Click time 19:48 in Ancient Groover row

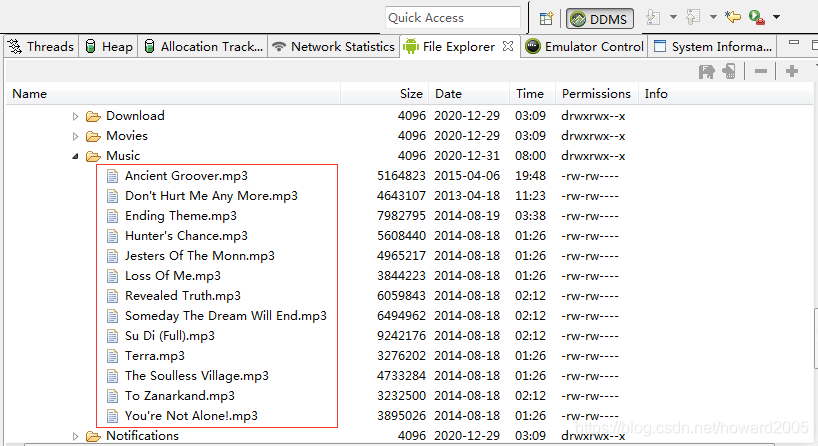pyautogui.click(x=531, y=176)
